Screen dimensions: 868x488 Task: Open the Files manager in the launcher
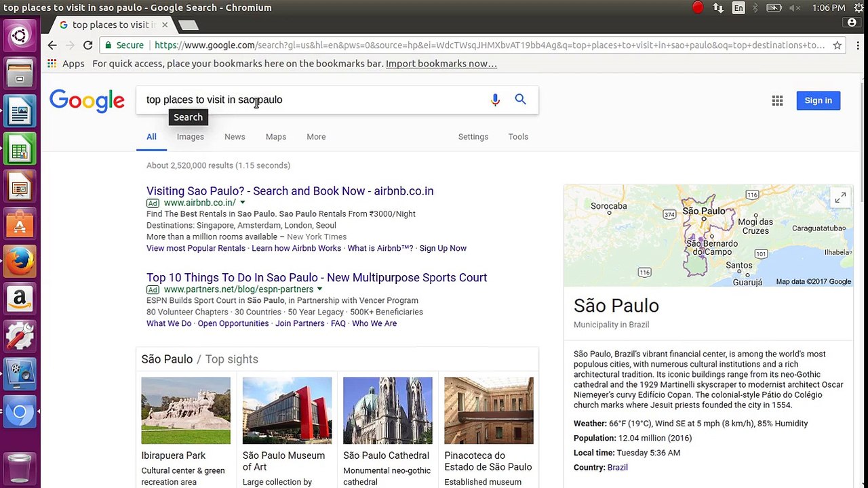pyautogui.click(x=20, y=73)
